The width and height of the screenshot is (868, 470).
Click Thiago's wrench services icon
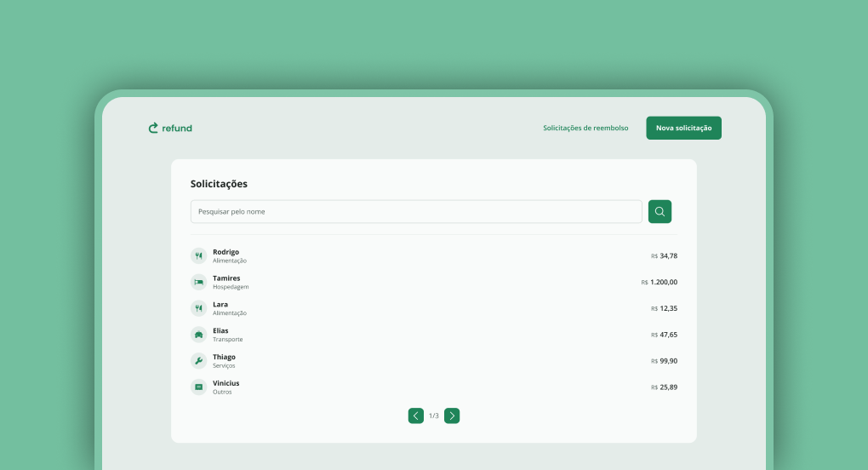click(198, 361)
